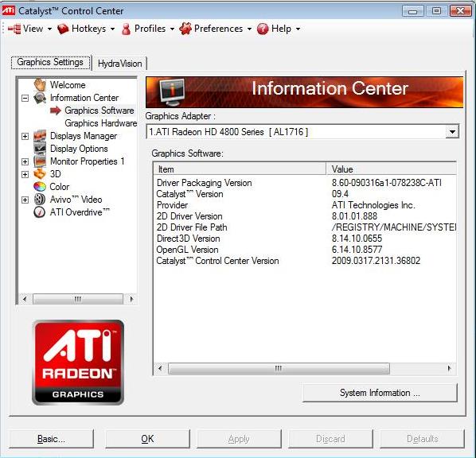Click the Item column header
This screenshot has width=476, height=458.
click(240, 169)
